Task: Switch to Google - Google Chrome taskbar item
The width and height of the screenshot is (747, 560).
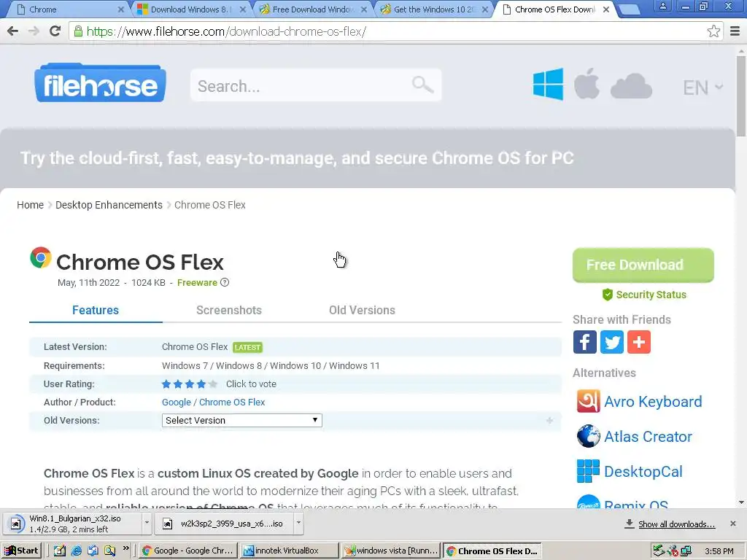Action: (x=187, y=551)
